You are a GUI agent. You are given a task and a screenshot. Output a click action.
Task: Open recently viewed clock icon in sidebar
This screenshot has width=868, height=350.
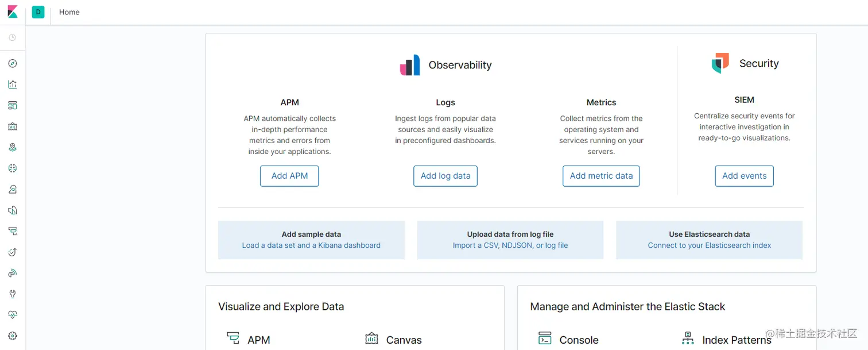pyautogui.click(x=13, y=38)
